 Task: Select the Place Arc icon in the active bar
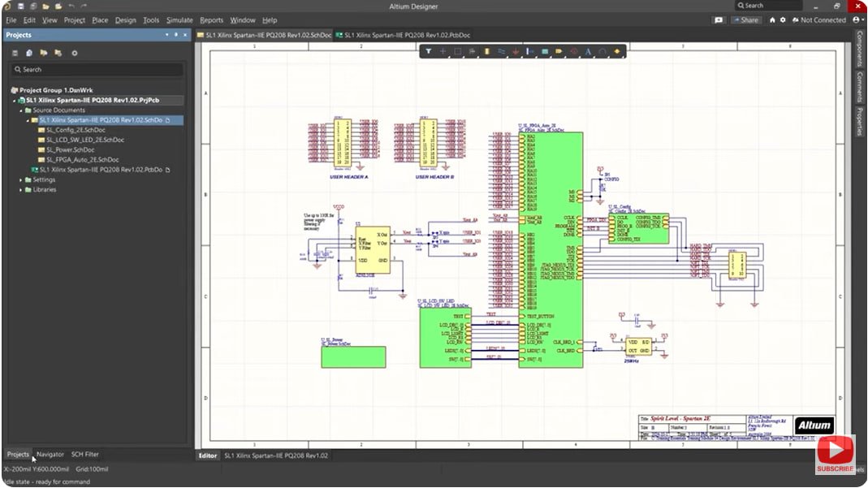pos(603,51)
